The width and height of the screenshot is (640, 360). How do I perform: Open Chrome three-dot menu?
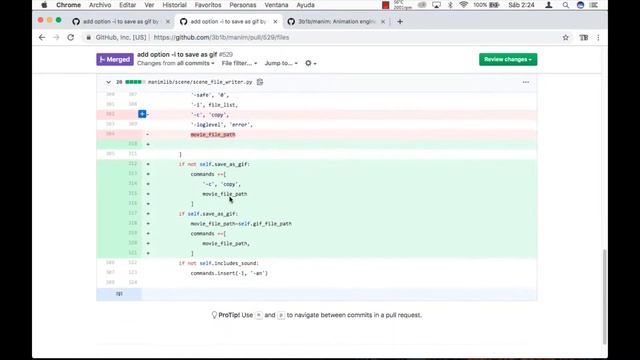(x=598, y=37)
